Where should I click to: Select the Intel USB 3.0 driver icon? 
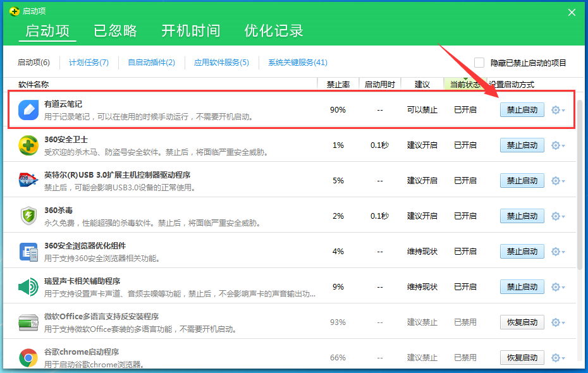28,180
